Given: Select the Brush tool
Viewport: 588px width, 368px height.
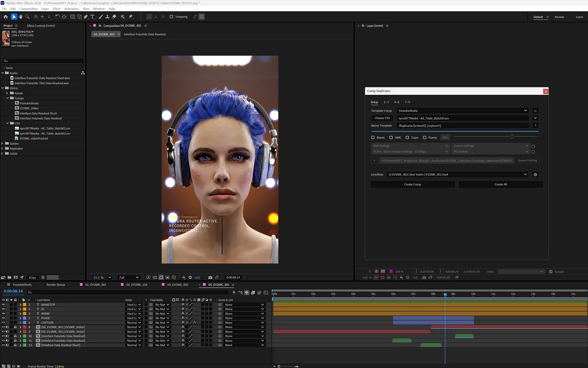Looking at the screenshot, I should pos(101,17).
